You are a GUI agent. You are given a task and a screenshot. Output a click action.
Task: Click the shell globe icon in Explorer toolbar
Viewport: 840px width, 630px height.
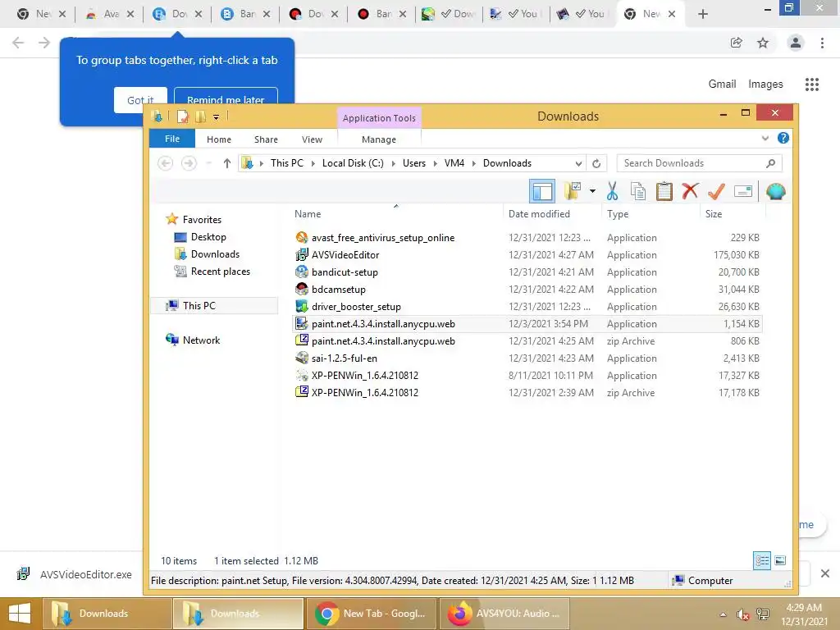(775, 190)
